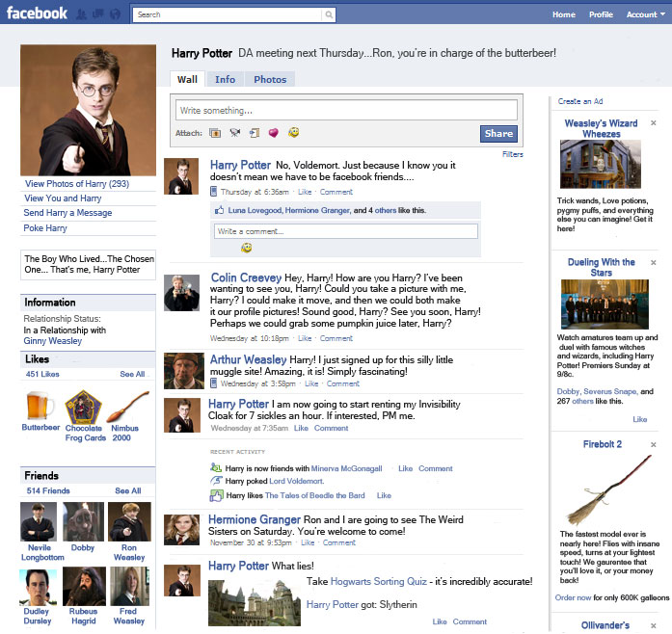This screenshot has width=672, height=634.
Task: Open Dobby's friend thumbnail
Action: (83, 522)
